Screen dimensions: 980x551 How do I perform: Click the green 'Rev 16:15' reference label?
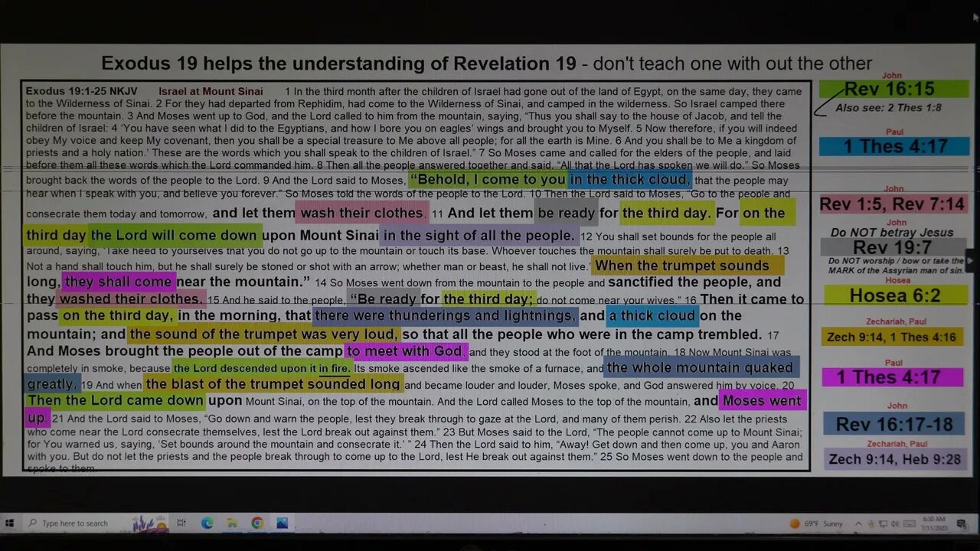pyautogui.click(x=893, y=89)
